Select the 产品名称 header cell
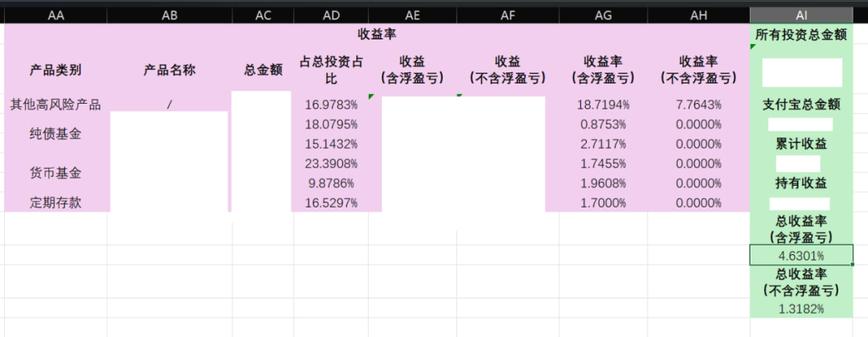This screenshot has height=337, width=868. click(169, 70)
